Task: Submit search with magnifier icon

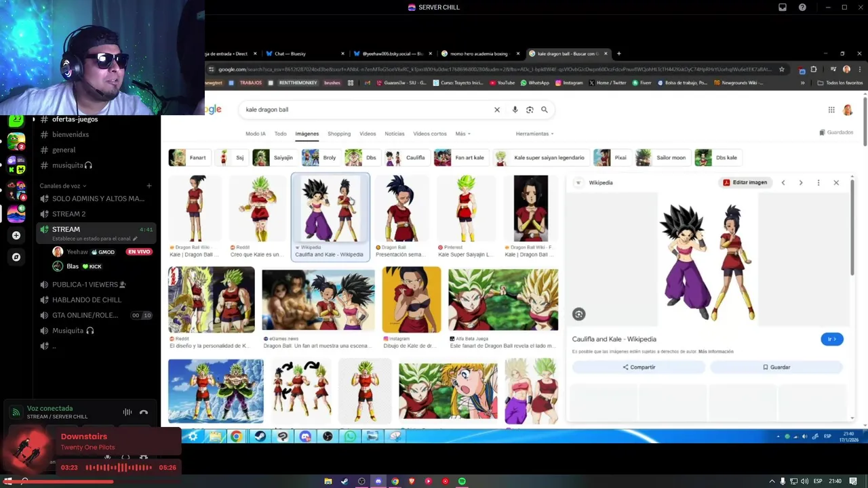Action: point(544,110)
